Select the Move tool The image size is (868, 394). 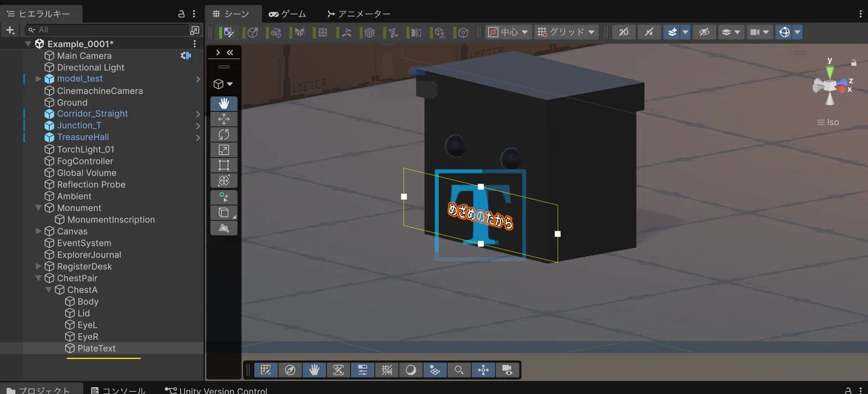(224, 119)
